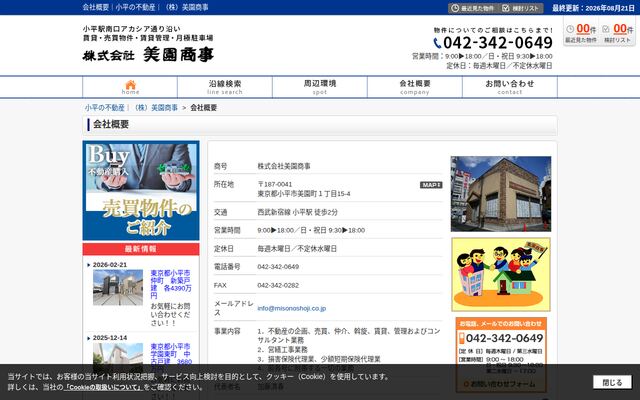Image resolution: width=640 pixels, height=400 pixels.
Task: Open 検討リスト 00件 counter check icon
Action: pos(606,29)
